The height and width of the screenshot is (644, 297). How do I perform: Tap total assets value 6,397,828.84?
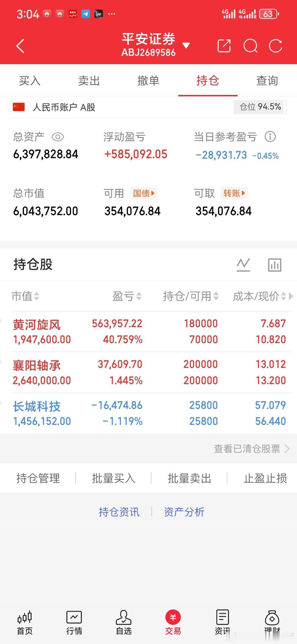(46, 154)
